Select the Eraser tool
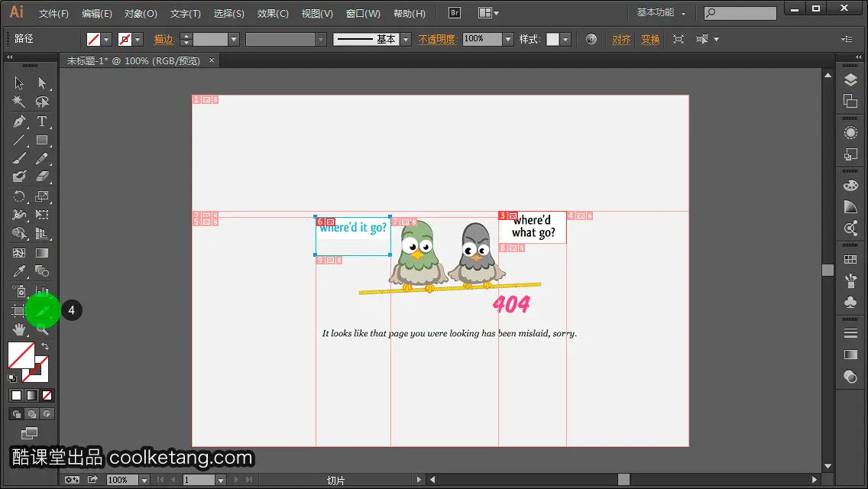The width and height of the screenshot is (868, 489). [x=42, y=176]
